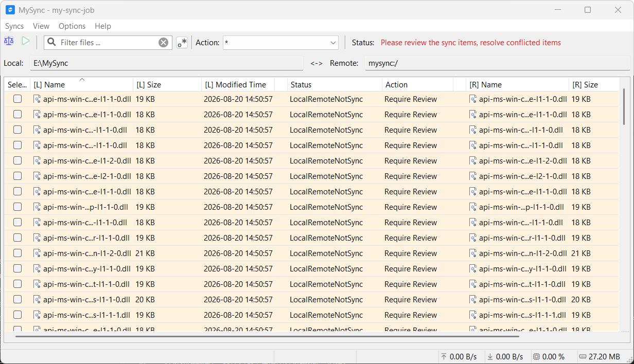Viewport: 634px width, 364px height.
Task: Tick the 21 KB n-l1-2-0.dll row checkbox
Action: pyautogui.click(x=17, y=253)
